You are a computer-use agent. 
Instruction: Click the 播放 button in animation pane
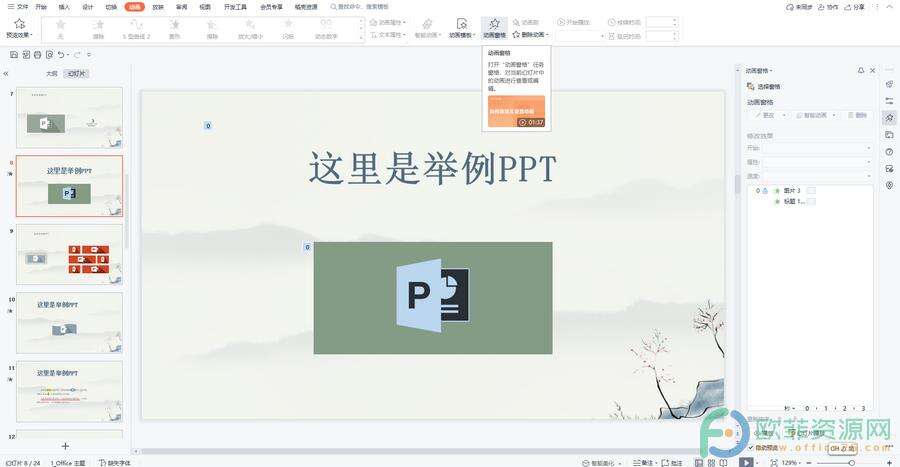tap(764, 434)
